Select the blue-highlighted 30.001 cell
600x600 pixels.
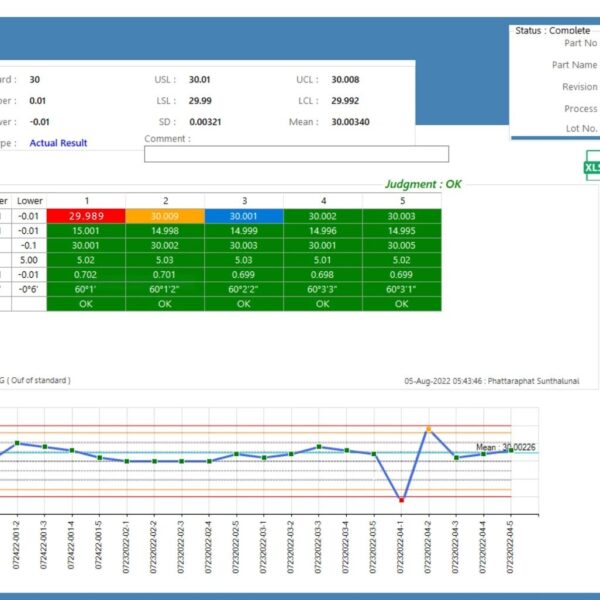[x=243, y=216]
